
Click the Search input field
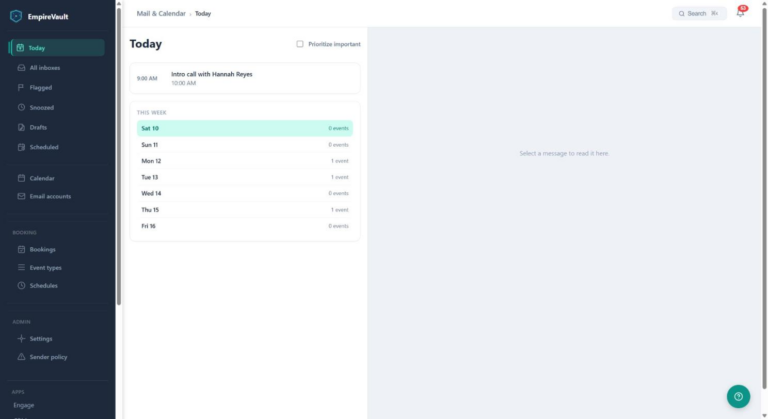[699, 14]
